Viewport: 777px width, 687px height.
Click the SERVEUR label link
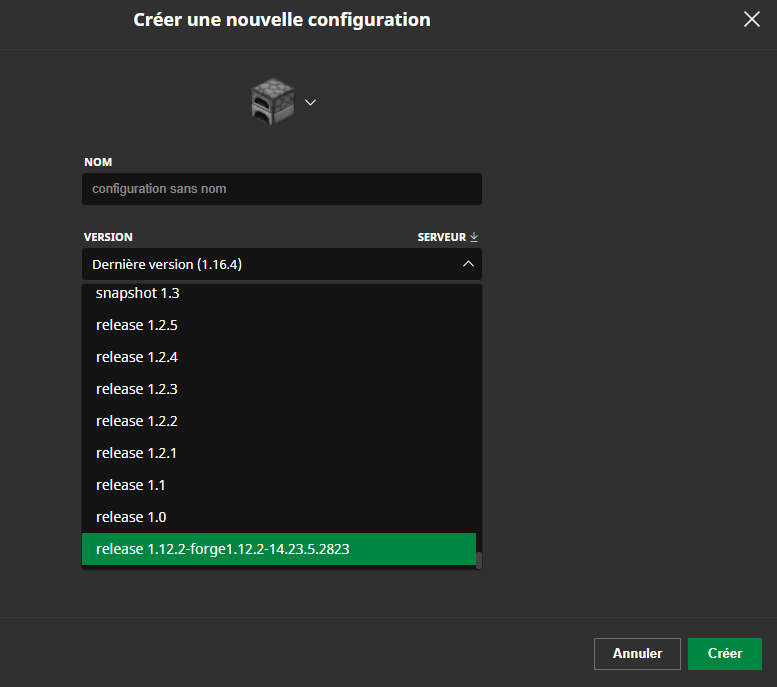(441, 237)
